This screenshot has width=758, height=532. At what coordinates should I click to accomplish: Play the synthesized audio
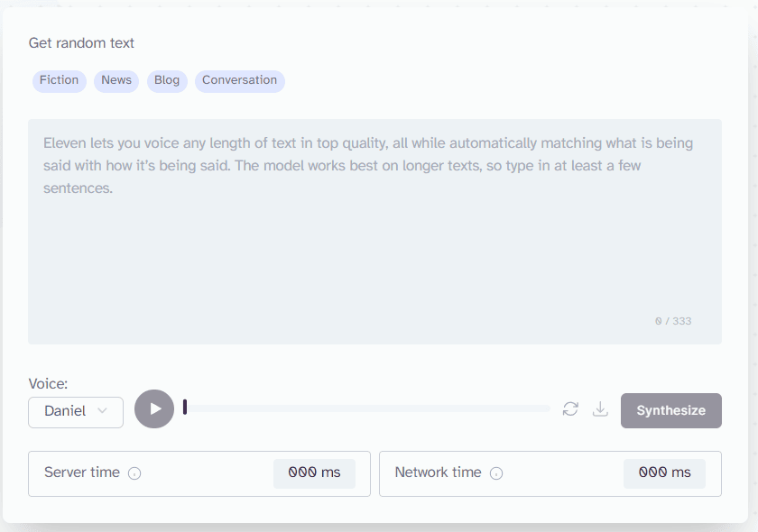(x=154, y=408)
